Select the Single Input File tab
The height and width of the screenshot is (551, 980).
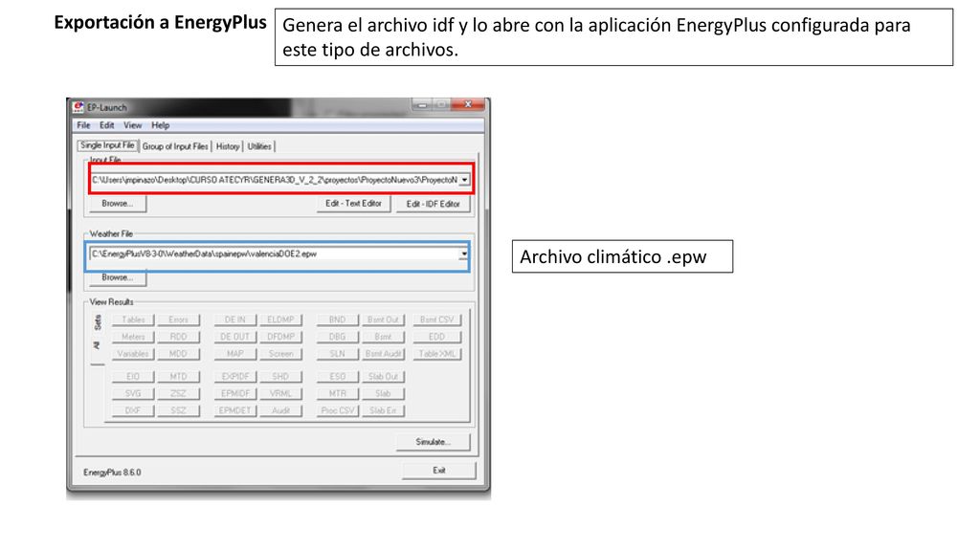(107, 145)
